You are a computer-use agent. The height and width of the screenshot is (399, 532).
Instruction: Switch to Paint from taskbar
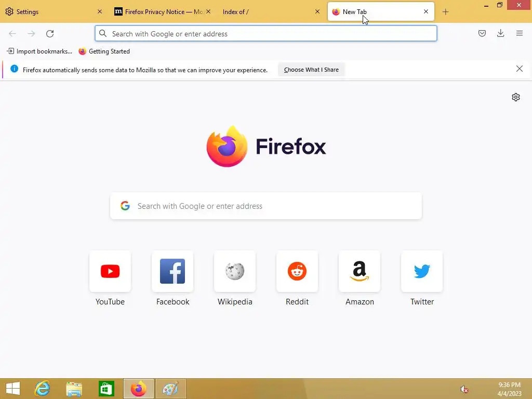pos(170,389)
